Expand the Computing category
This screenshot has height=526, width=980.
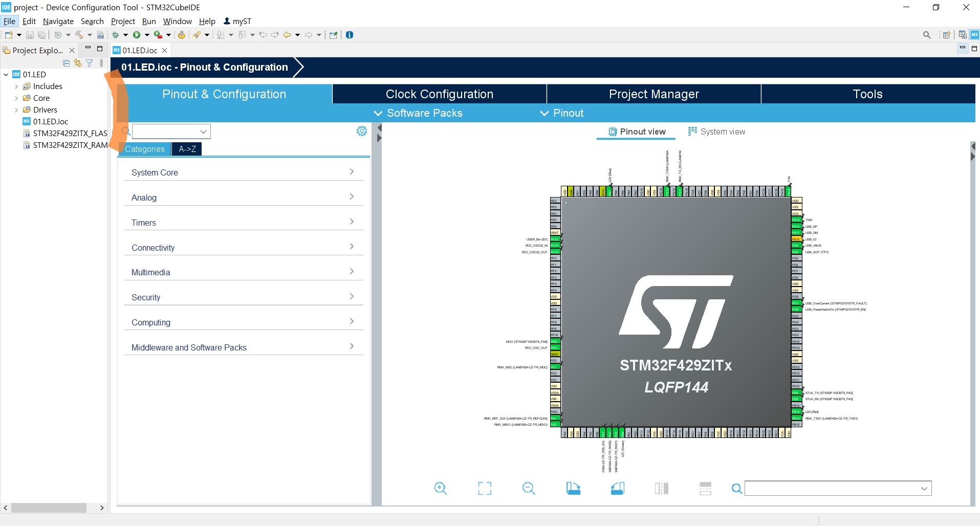click(x=244, y=322)
